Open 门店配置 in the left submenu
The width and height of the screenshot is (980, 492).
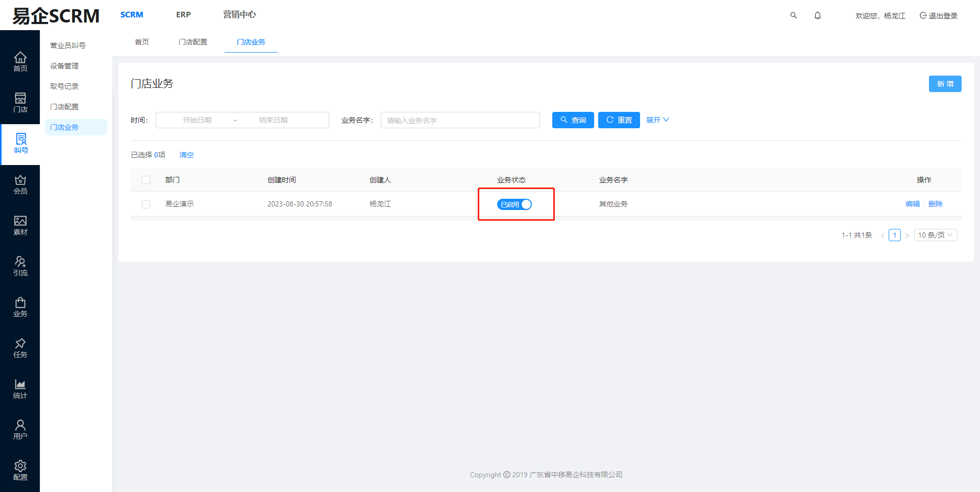pos(64,107)
